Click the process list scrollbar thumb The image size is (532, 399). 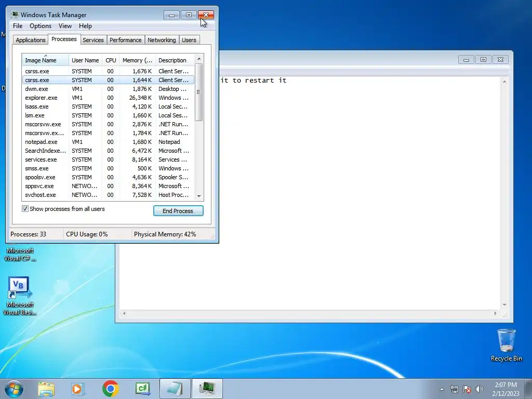point(199,92)
